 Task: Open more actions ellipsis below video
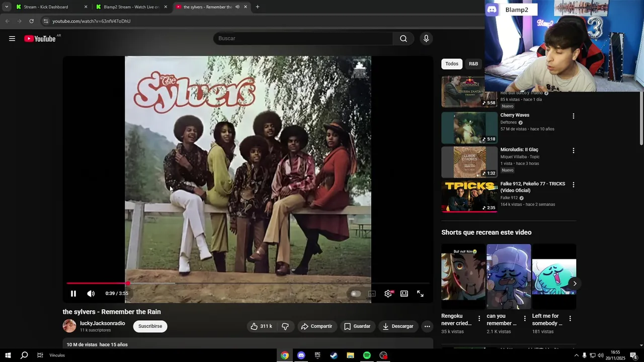coord(427,326)
